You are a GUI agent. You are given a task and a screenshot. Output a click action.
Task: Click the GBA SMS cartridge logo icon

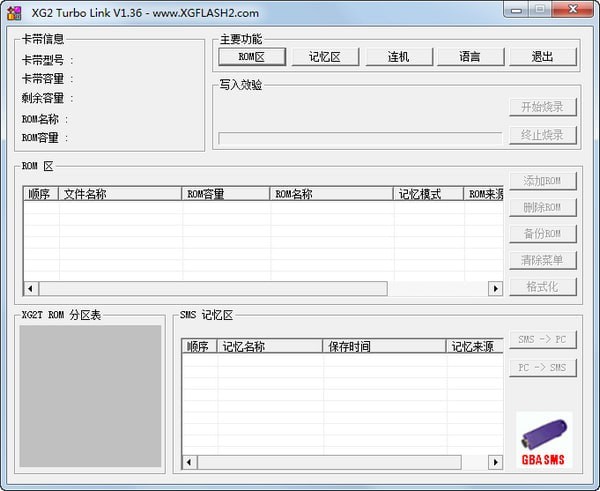545,438
